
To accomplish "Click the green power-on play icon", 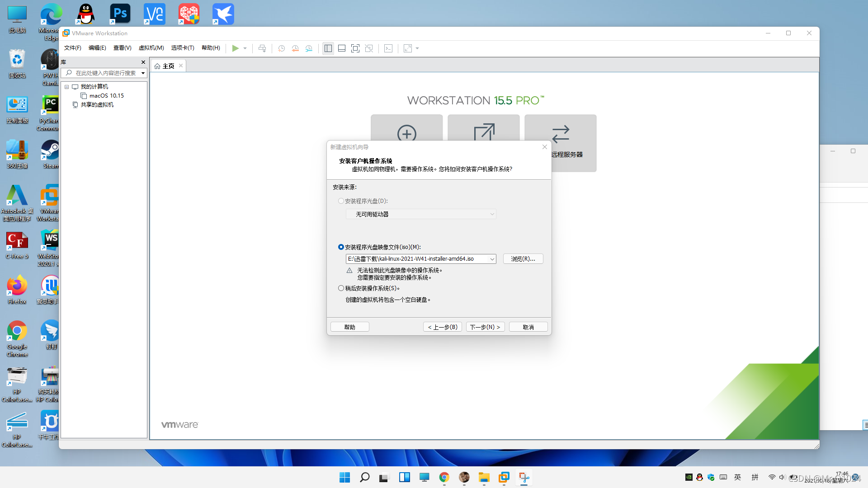I will 235,48.
